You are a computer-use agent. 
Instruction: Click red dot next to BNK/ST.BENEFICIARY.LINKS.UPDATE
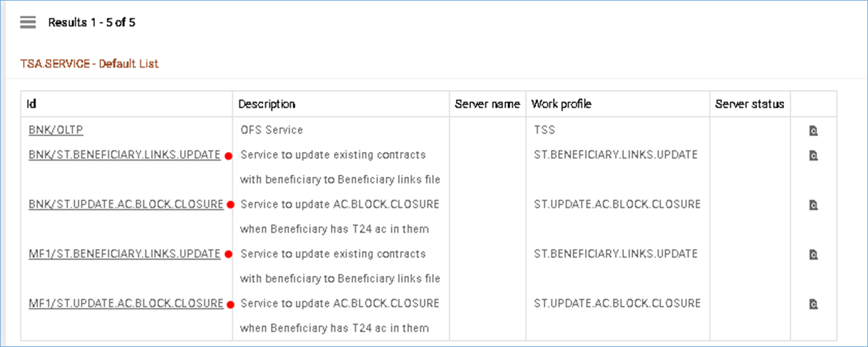(x=228, y=156)
